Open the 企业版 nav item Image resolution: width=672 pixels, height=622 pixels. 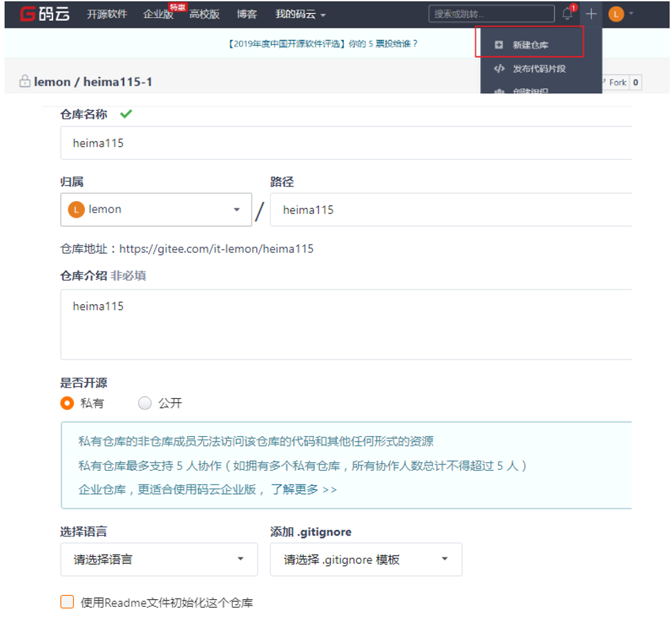click(x=158, y=14)
